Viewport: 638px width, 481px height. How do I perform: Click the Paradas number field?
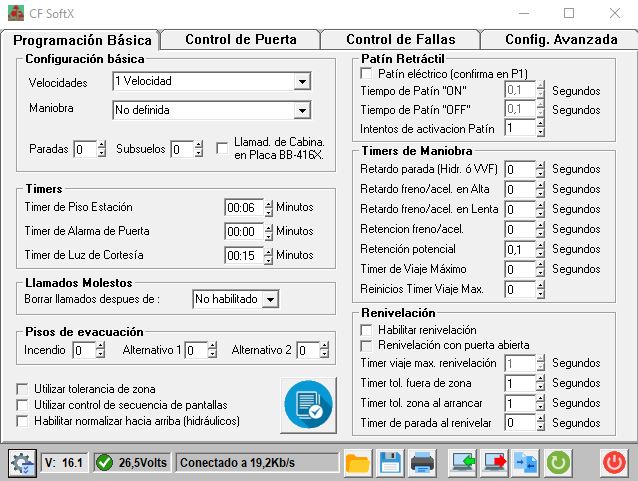pos(85,149)
